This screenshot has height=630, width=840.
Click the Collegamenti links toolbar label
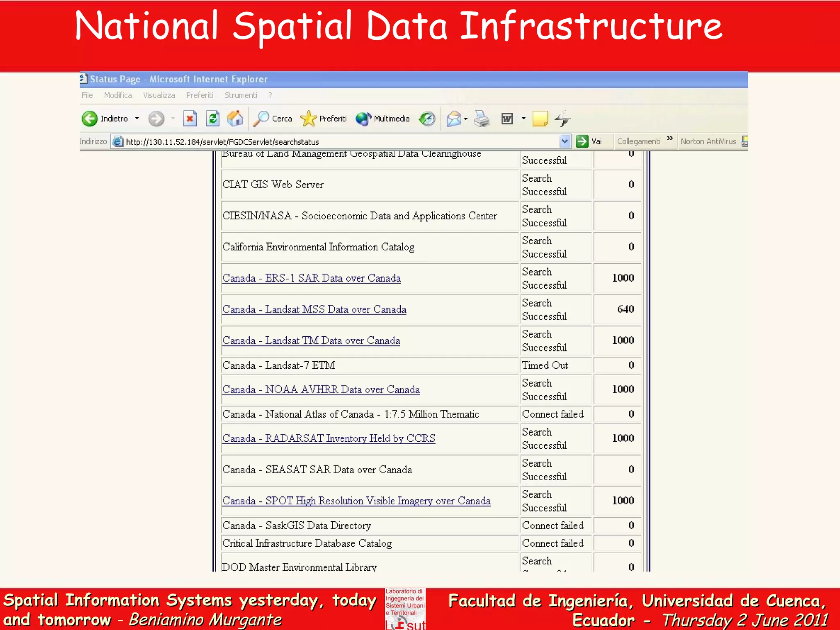[639, 141]
